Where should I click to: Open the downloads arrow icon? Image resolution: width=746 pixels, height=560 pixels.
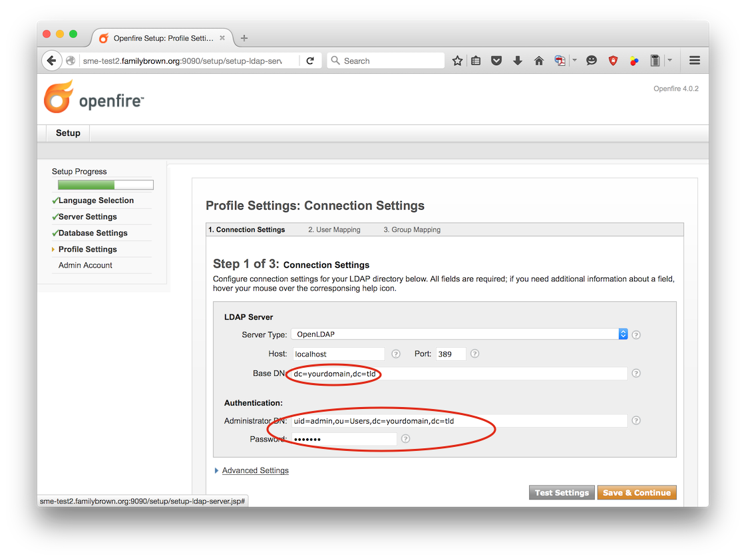pos(518,61)
